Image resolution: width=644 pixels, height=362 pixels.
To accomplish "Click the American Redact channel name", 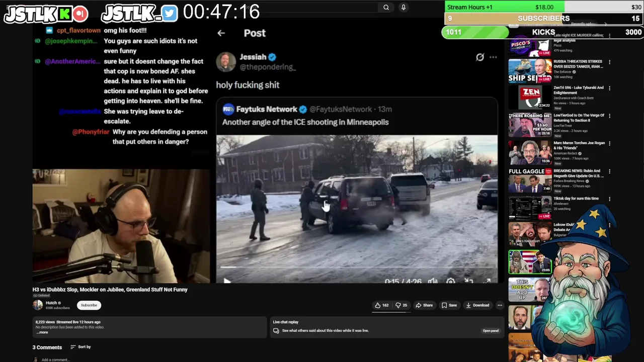I will [x=566, y=153].
